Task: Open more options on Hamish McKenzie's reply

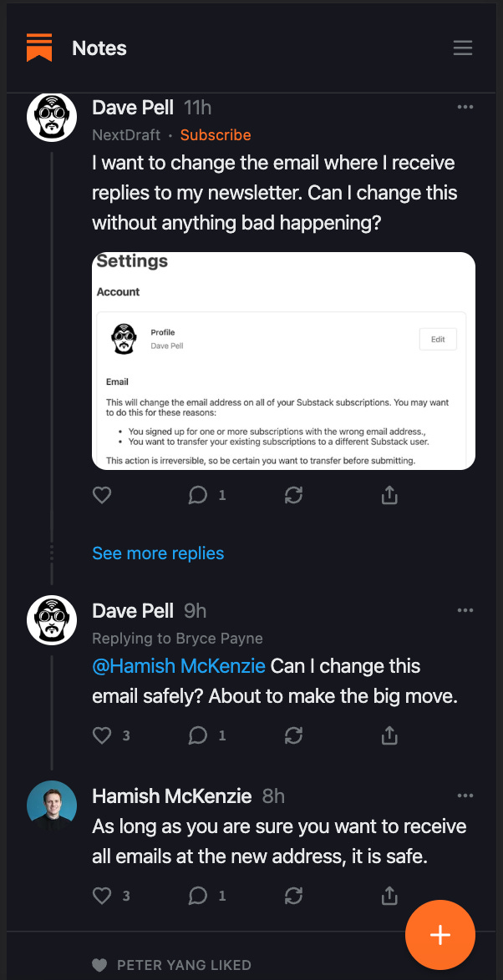Action: 465,796
